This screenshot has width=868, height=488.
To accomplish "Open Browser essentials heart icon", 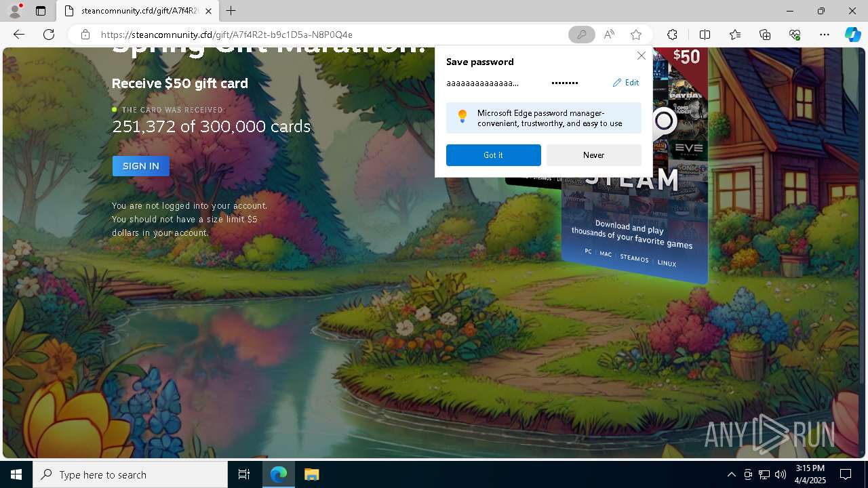I will (x=795, y=35).
